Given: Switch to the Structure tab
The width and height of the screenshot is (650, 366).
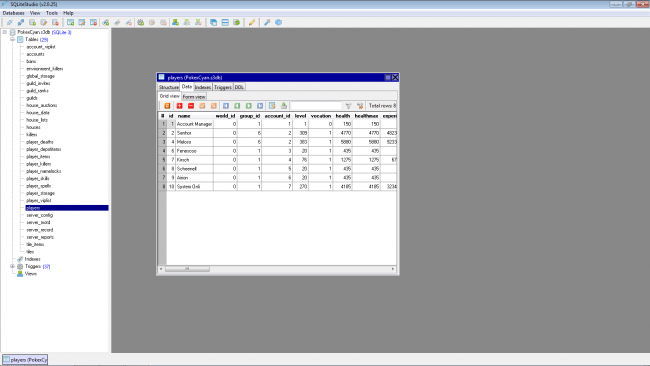Looking at the screenshot, I should (169, 87).
